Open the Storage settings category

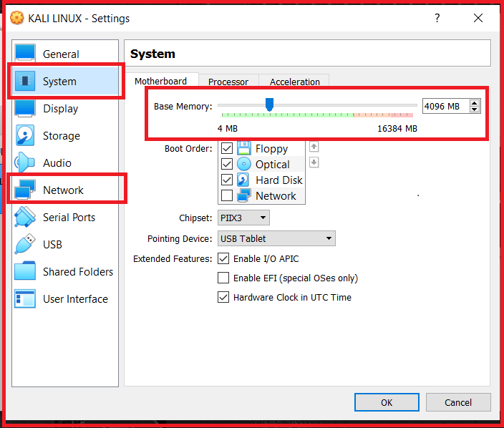point(66,135)
